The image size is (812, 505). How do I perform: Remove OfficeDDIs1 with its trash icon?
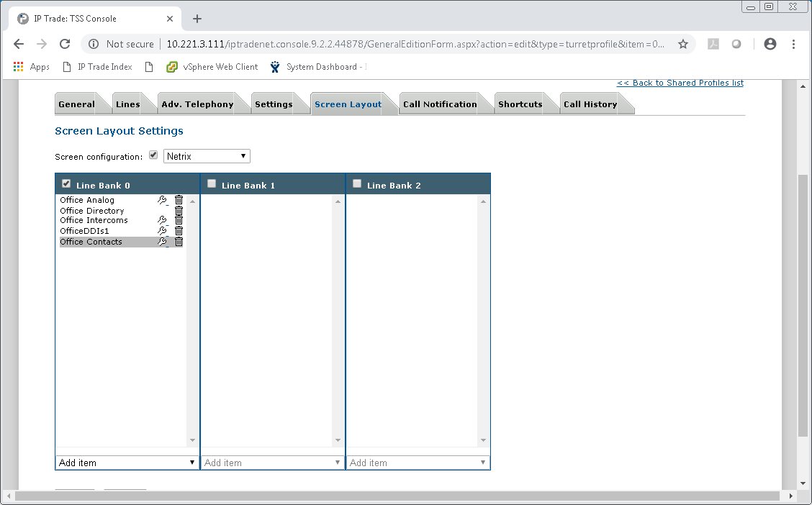point(179,230)
